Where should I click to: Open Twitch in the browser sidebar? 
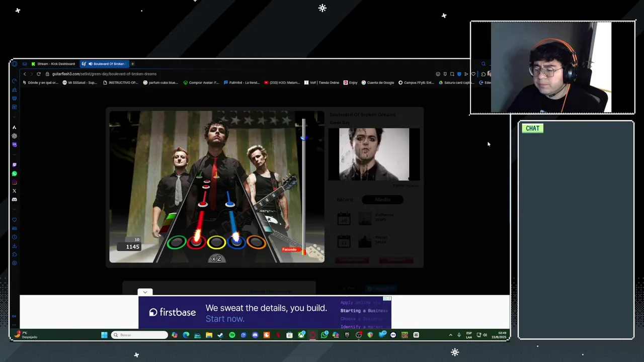point(14,165)
